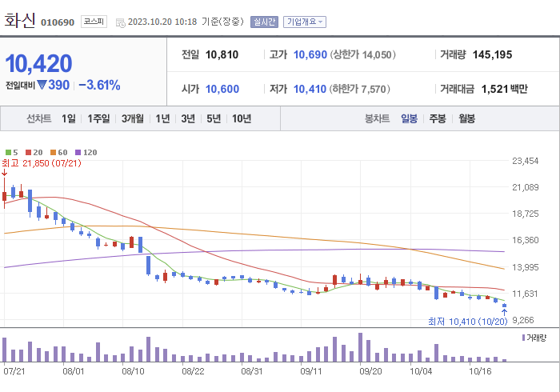Click the 2023.10.20 10:18 timestamp
This screenshot has width=560, height=392.
162,22
